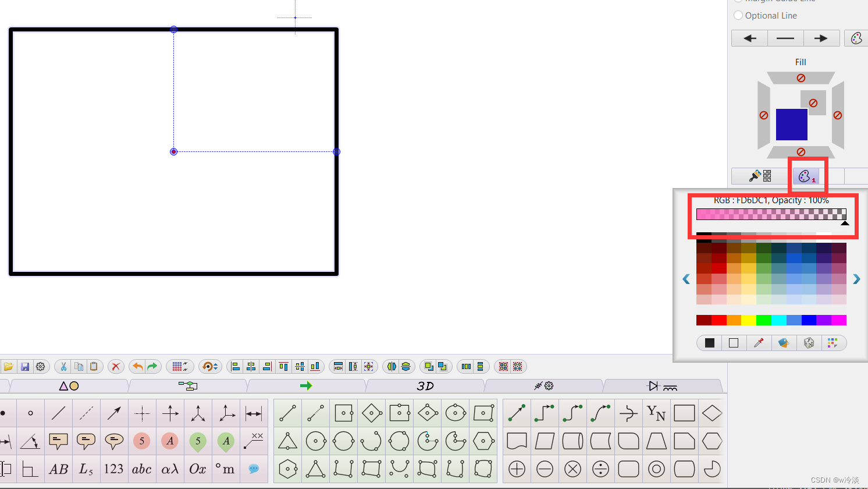
Task: Group the selected objects
Action: [x=503, y=367]
